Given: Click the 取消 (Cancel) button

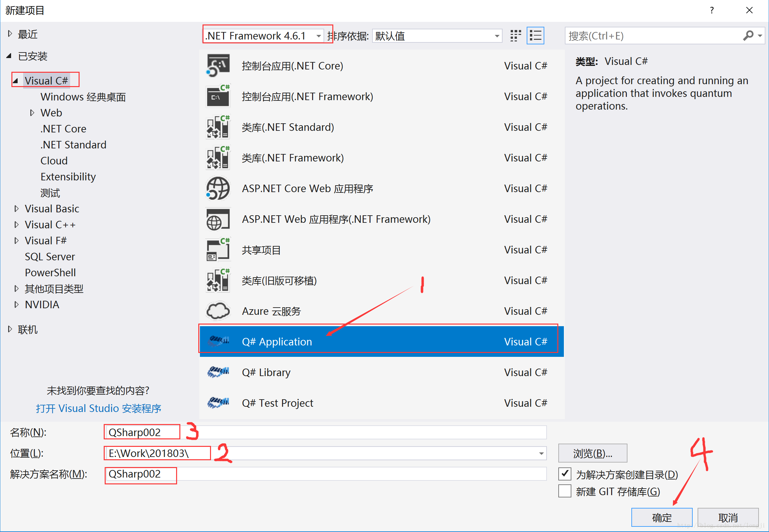Looking at the screenshot, I should (x=728, y=517).
